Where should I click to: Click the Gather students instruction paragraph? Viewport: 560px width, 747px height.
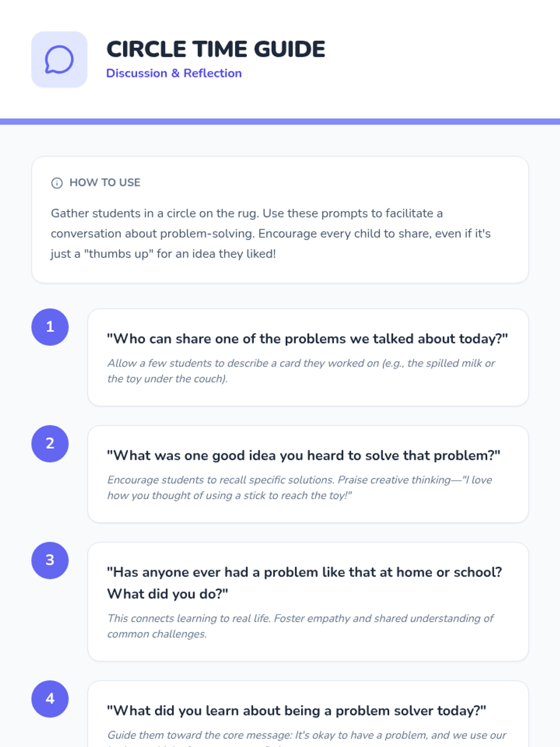pos(271,233)
